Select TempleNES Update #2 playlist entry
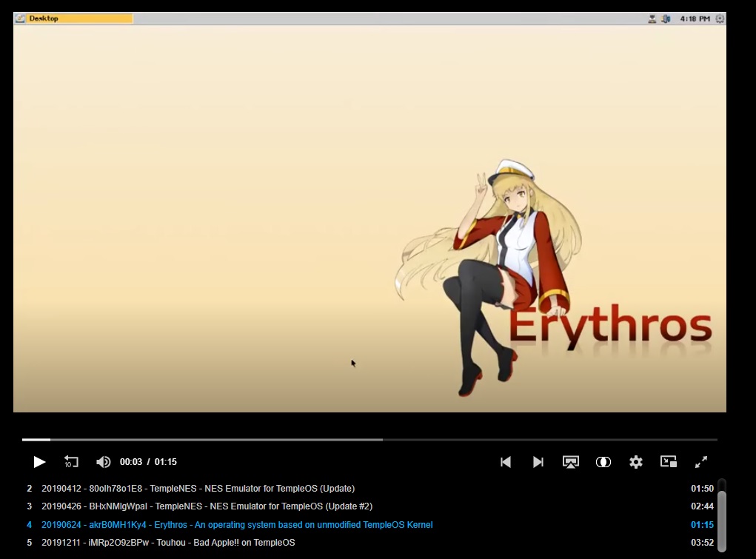This screenshot has width=756, height=559. [x=207, y=506]
